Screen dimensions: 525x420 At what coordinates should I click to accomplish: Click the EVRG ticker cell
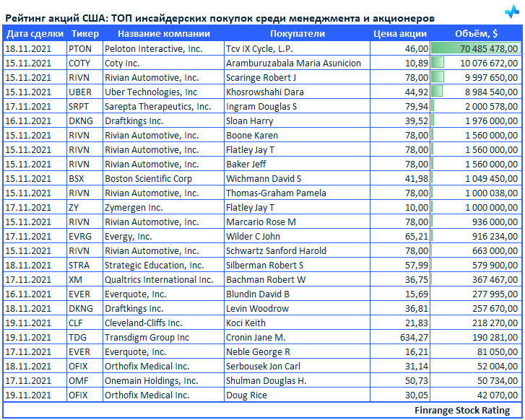point(84,236)
